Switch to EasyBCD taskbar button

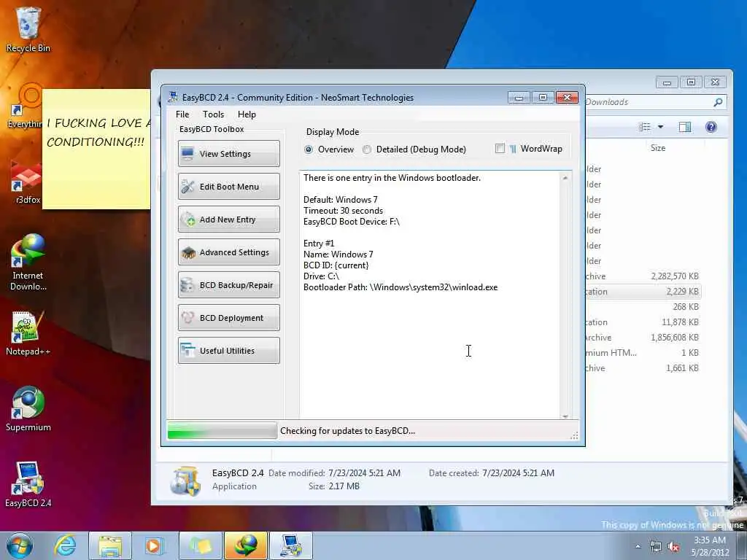tap(291, 545)
